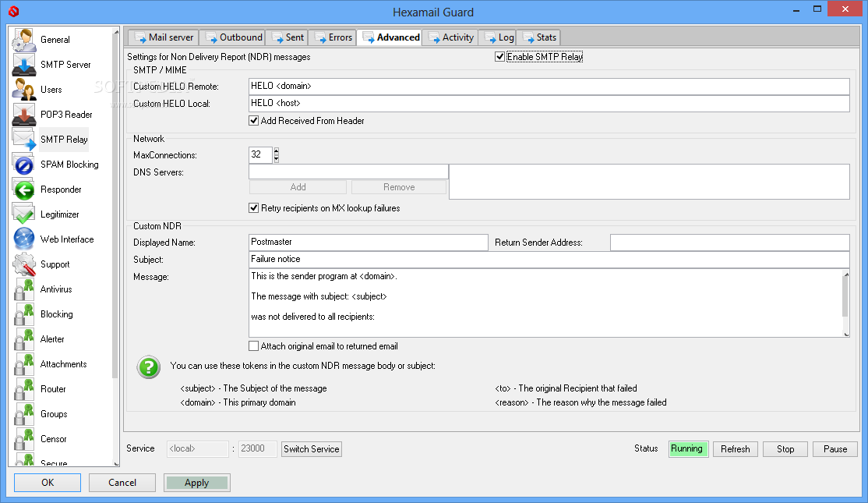The width and height of the screenshot is (868, 503).
Task: Increase MaxConnections with the up arrow
Action: tap(277, 151)
